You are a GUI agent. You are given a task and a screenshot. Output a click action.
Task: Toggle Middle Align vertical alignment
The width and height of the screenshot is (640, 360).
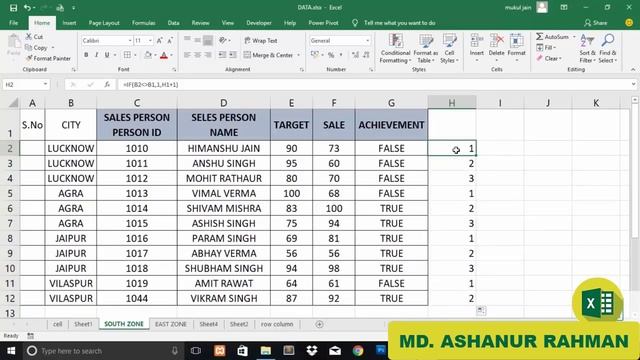198,40
